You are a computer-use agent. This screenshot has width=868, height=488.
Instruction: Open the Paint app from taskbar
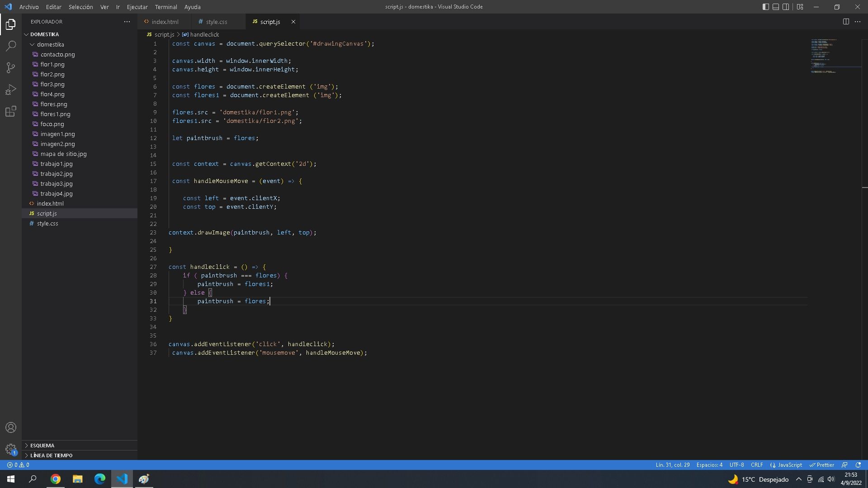144,479
